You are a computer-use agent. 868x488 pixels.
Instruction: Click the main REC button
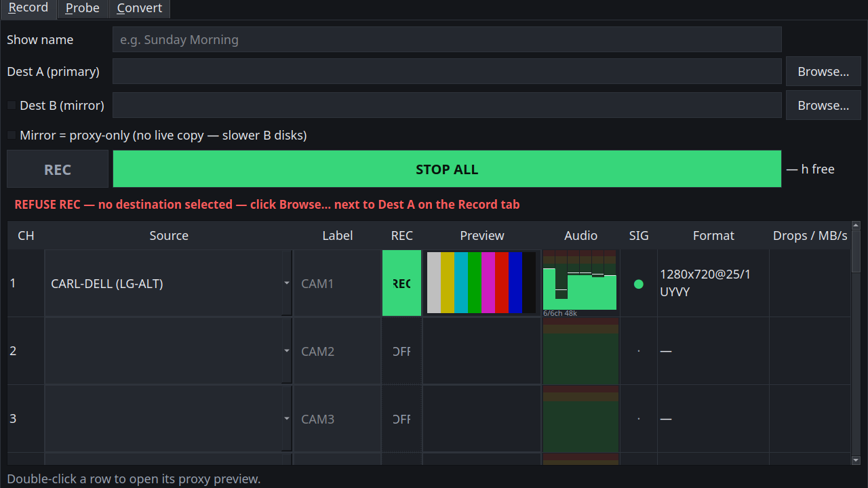pyautogui.click(x=58, y=169)
